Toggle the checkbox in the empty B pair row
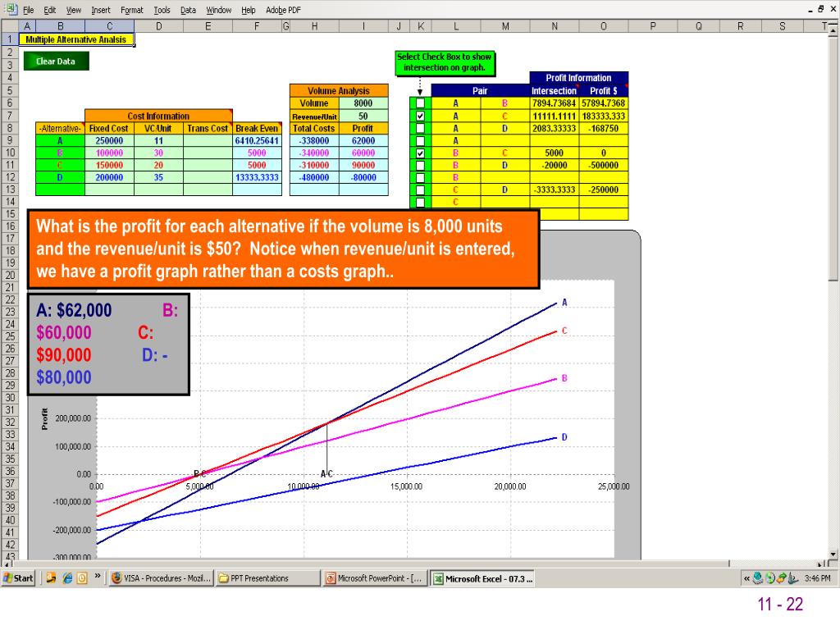Viewport: 840px width, 630px height. coord(420,178)
